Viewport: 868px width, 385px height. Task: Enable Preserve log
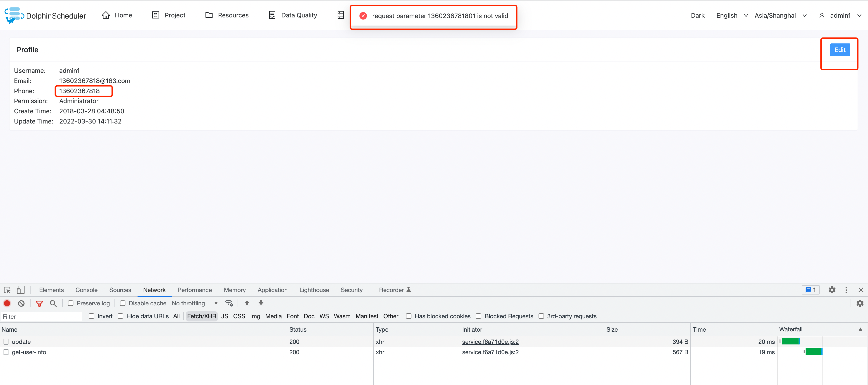[71, 303]
